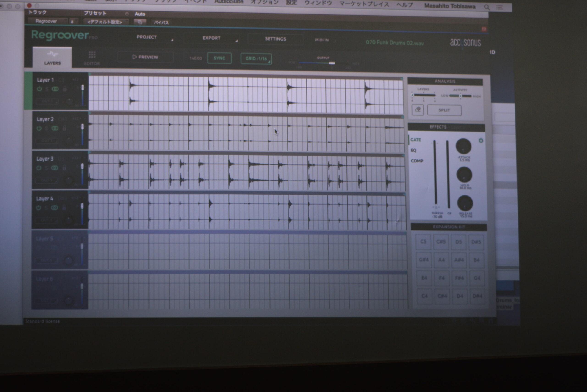Toggle Layer 4 power icon
Image resolution: width=587 pixels, height=392 pixels.
click(39, 208)
